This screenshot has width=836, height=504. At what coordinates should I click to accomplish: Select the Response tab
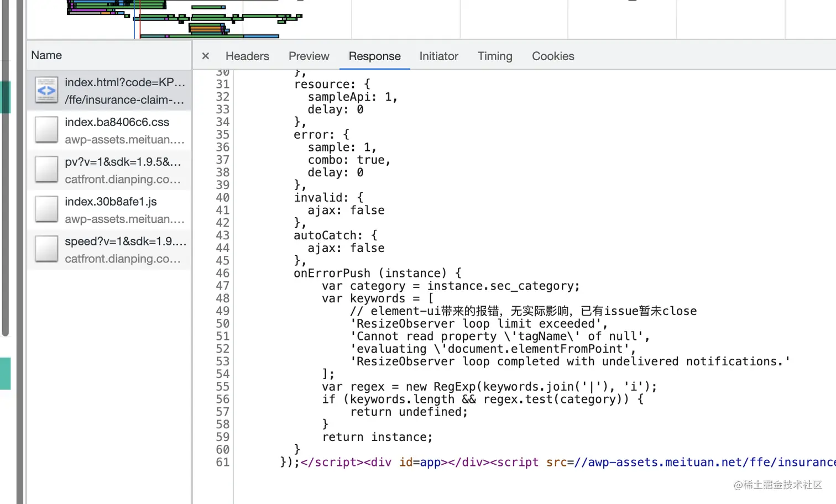click(374, 56)
